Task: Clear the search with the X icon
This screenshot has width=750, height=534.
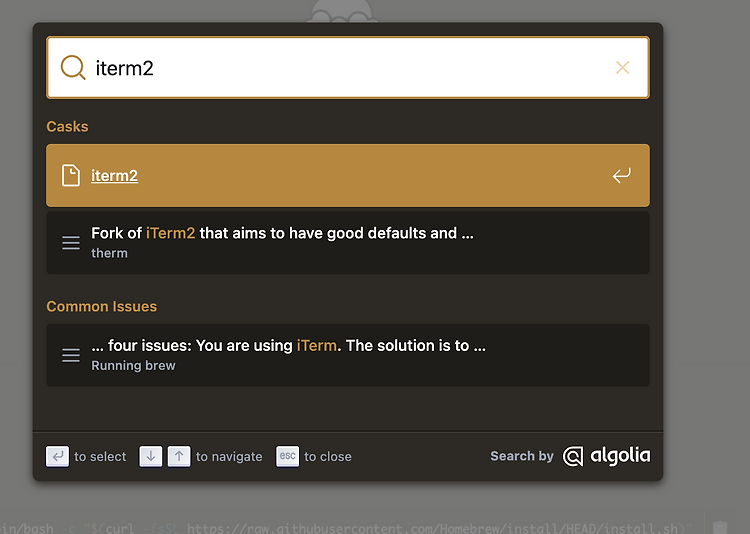Action: coord(622,67)
